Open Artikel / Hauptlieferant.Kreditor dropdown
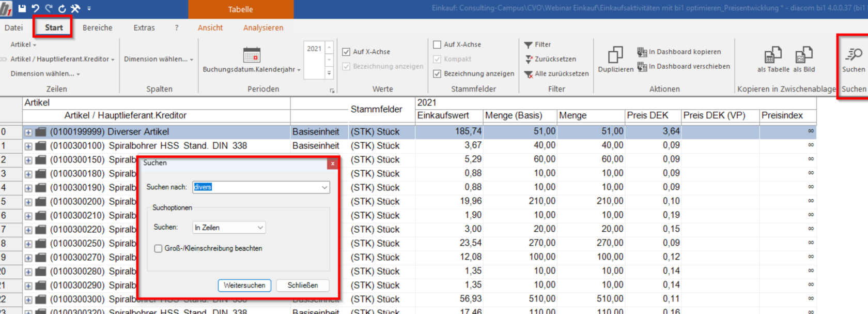 pyautogui.click(x=62, y=59)
